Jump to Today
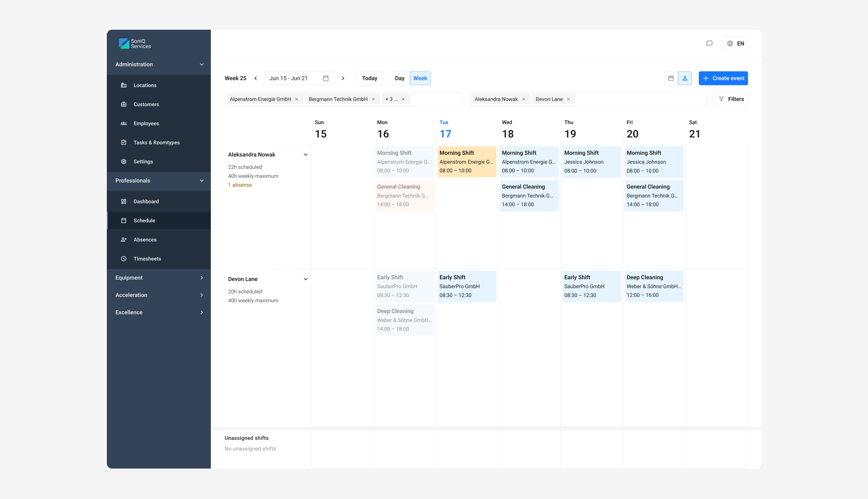The image size is (868, 499). (x=369, y=78)
